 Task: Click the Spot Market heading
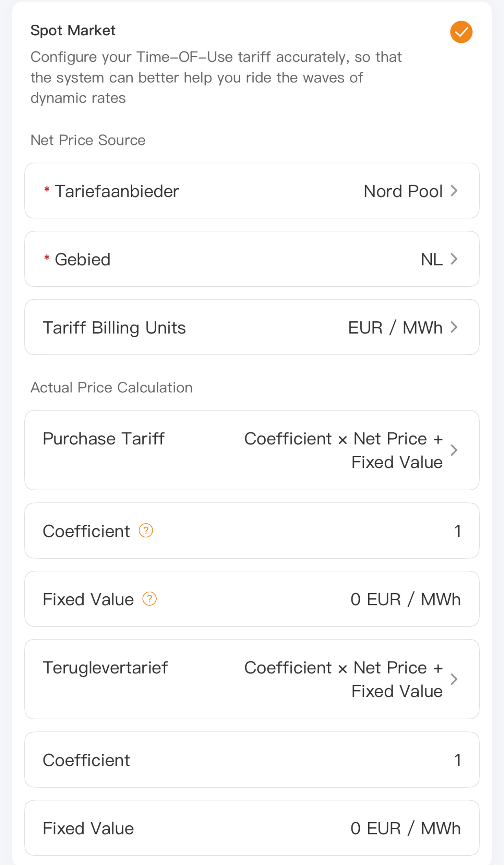tap(73, 31)
